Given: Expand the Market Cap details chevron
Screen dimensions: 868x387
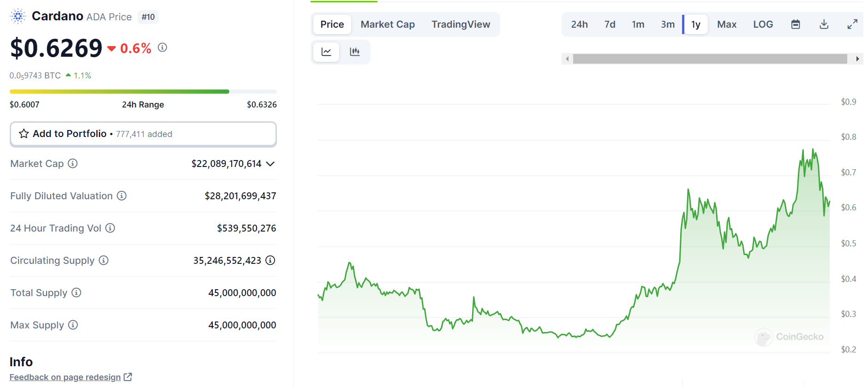Looking at the screenshot, I should click(x=270, y=164).
